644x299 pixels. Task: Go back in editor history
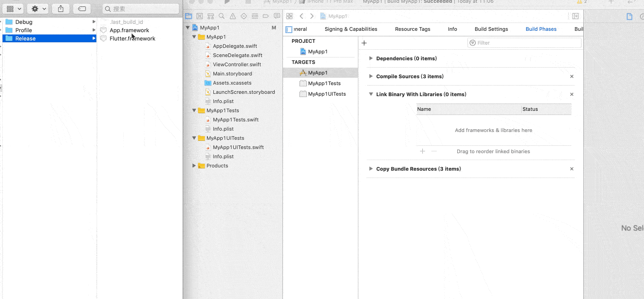pos(301,16)
